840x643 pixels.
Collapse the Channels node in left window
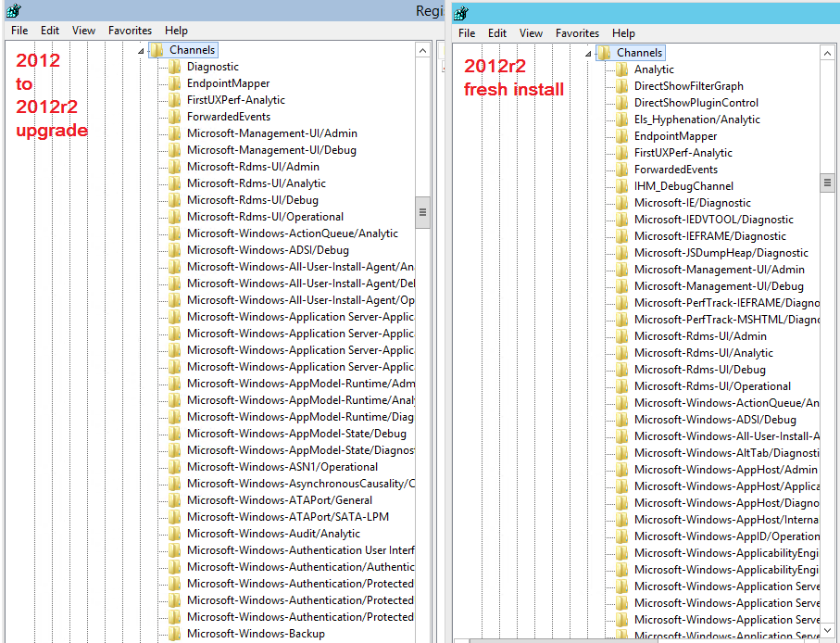[x=141, y=51]
